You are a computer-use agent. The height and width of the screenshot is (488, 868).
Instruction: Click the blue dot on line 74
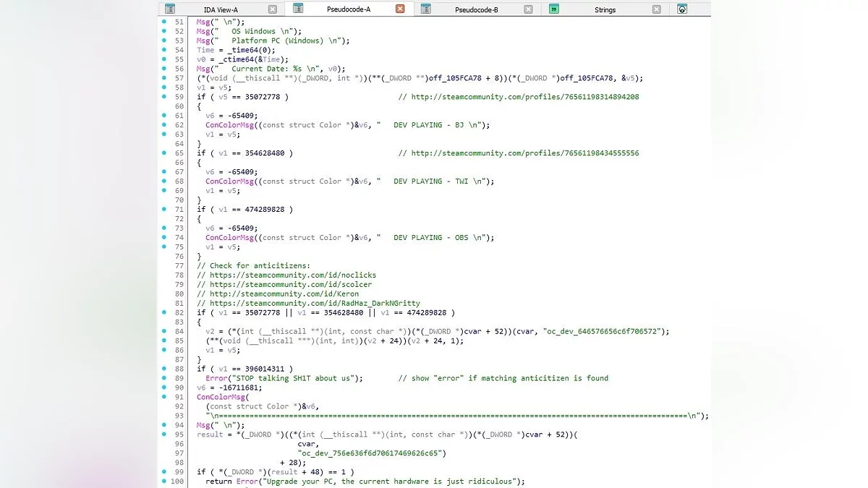(163, 238)
